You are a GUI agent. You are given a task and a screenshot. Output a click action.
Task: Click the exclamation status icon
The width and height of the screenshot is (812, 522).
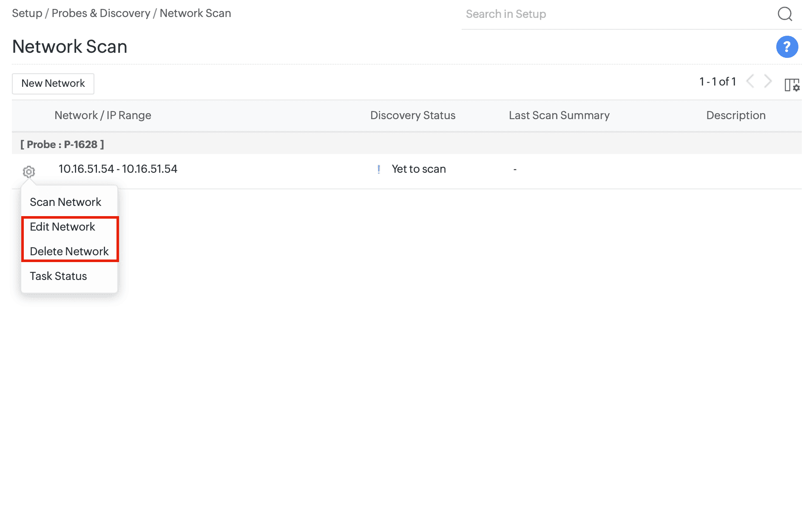coord(378,169)
